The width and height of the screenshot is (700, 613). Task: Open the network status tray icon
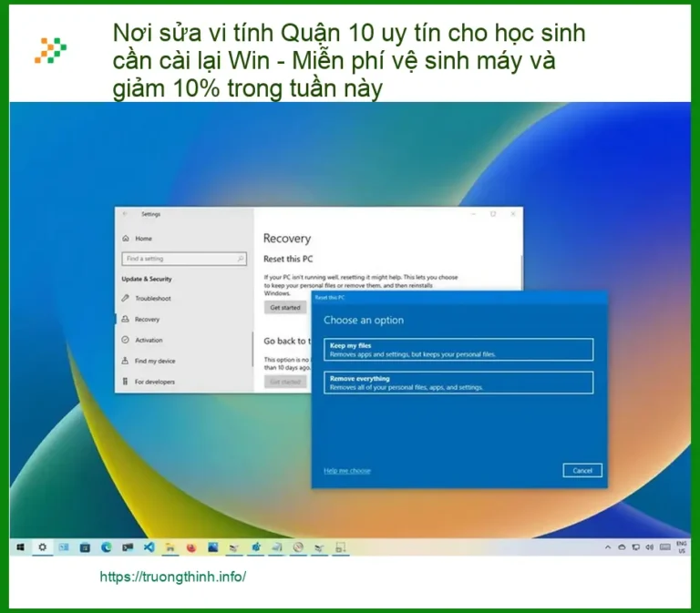pos(635,547)
